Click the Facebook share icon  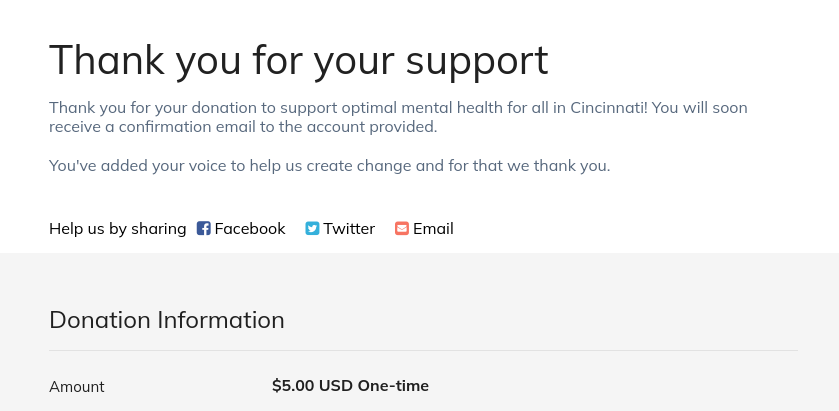(x=204, y=228)
